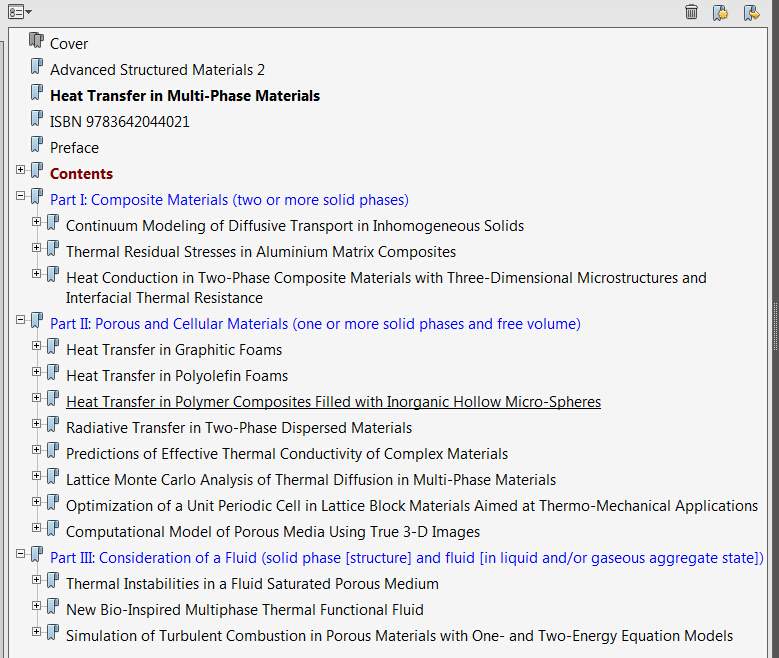Click the new bookmark icon
The width and height of the screenshot is (779, 658).
tap(720, 12)
